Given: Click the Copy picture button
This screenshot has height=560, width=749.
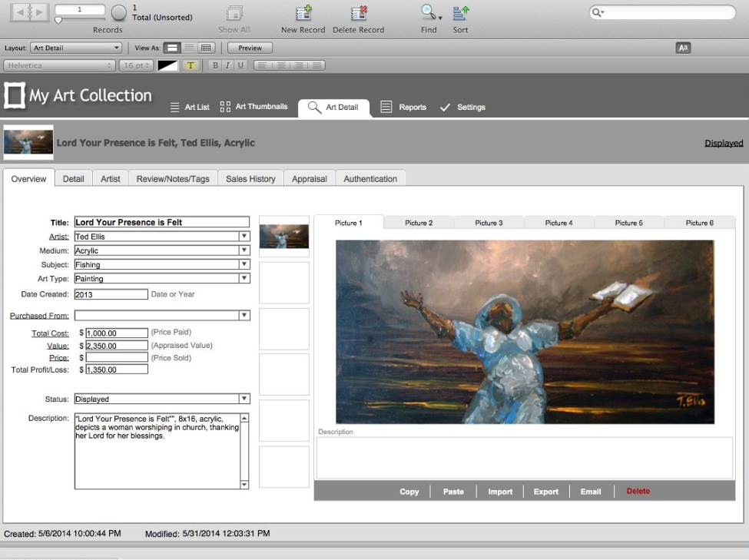Looking at the screenshot, I should coord(409,491).
